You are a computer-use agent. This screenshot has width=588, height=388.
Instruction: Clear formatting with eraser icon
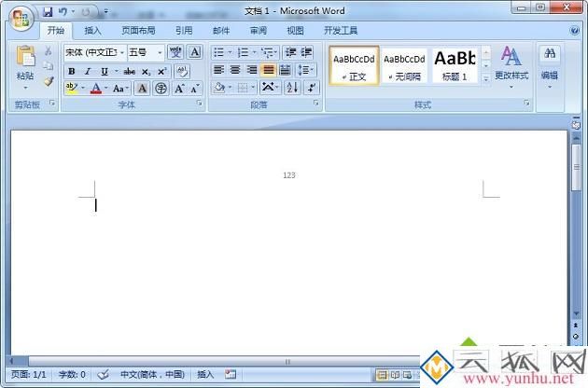(183, 71)
